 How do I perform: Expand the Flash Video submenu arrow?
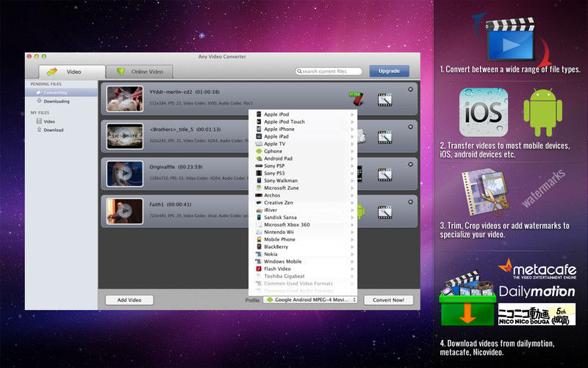(352, 269)
